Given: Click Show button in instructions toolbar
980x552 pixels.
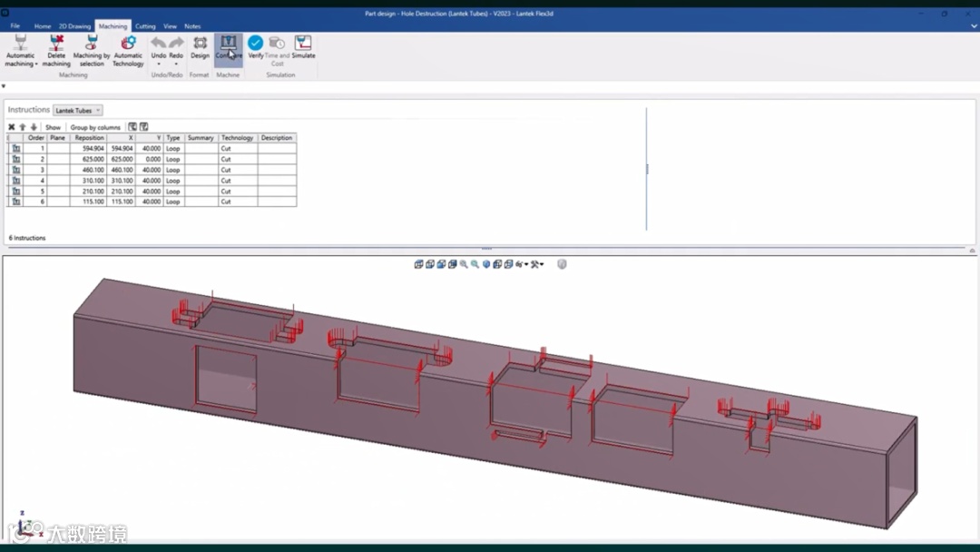Looking at the screenshot, I should coord(54,127).
